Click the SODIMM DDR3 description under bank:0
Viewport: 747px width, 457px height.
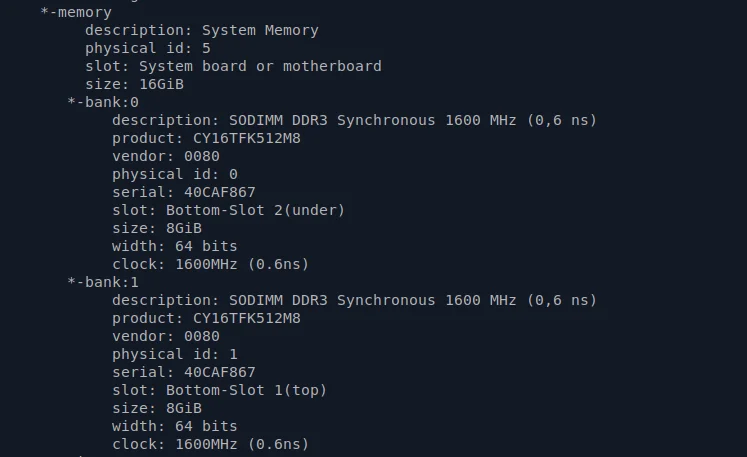353,120
